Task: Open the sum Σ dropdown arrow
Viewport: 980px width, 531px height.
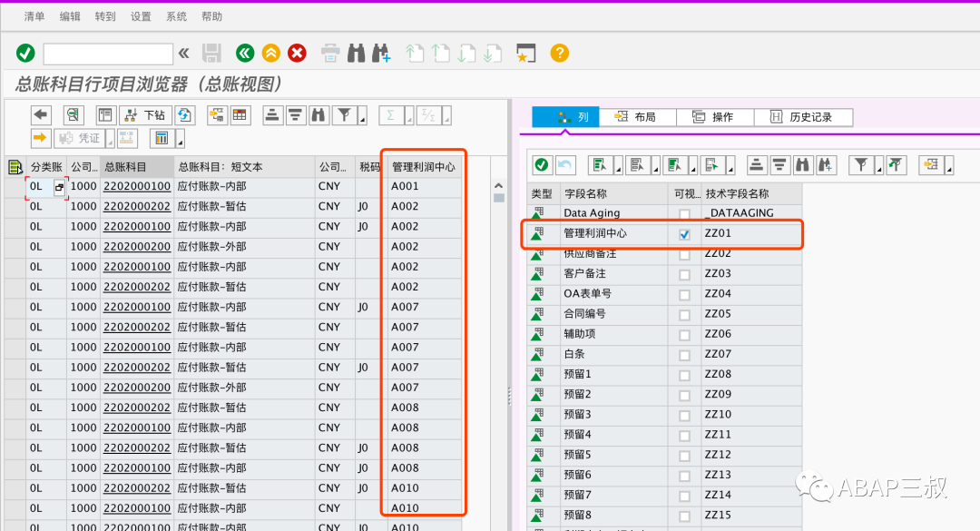Action: point(408,116)
